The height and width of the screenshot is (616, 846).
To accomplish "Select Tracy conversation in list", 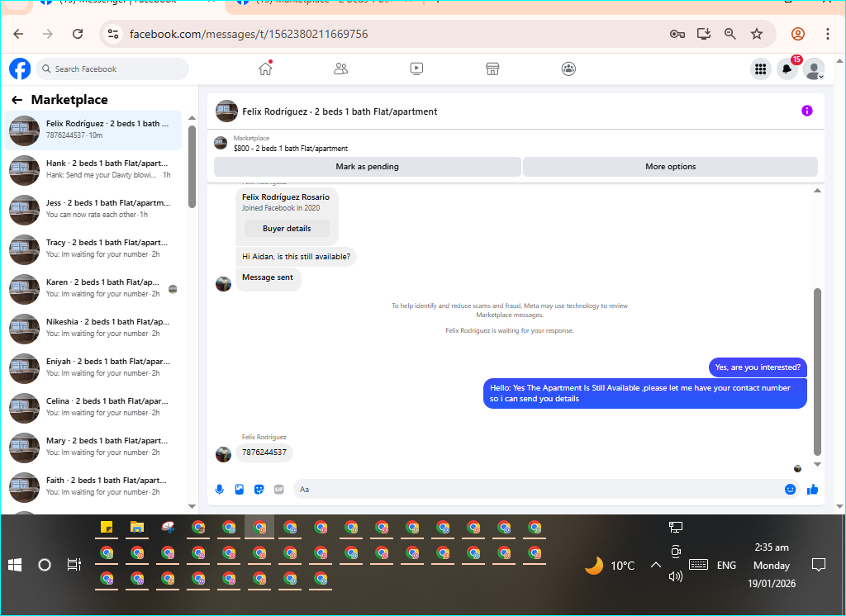I will [93, 249].
